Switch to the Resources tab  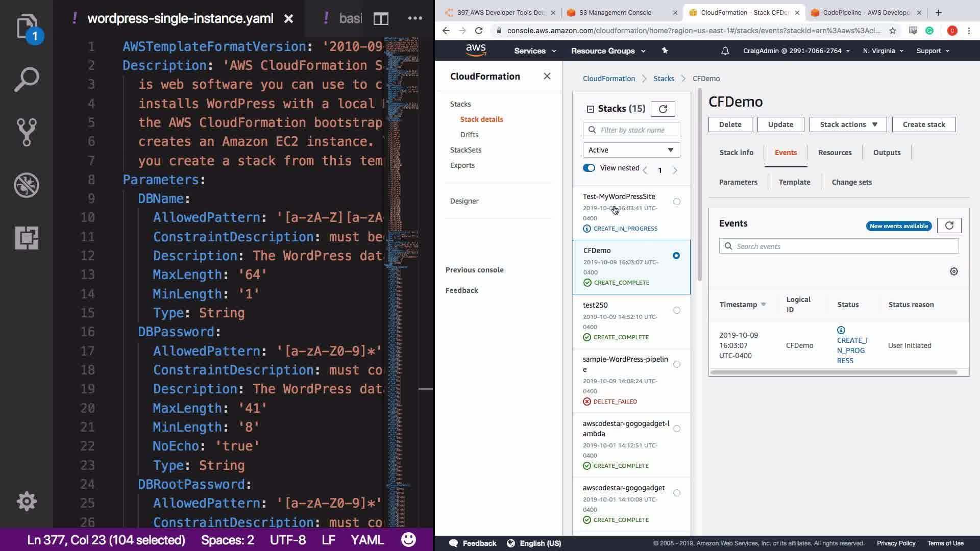tap(835, 153)
